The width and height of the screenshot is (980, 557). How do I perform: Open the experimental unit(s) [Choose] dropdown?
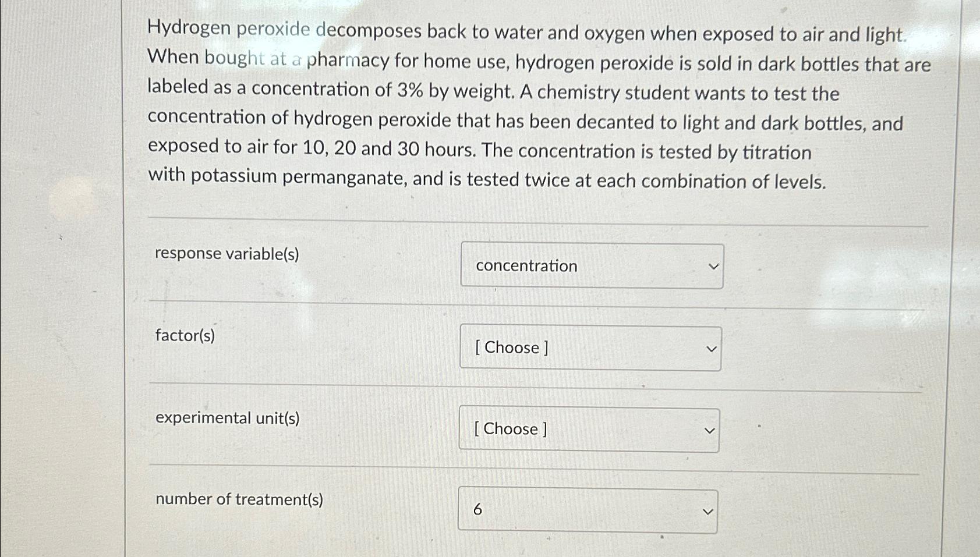coord(589,430)
